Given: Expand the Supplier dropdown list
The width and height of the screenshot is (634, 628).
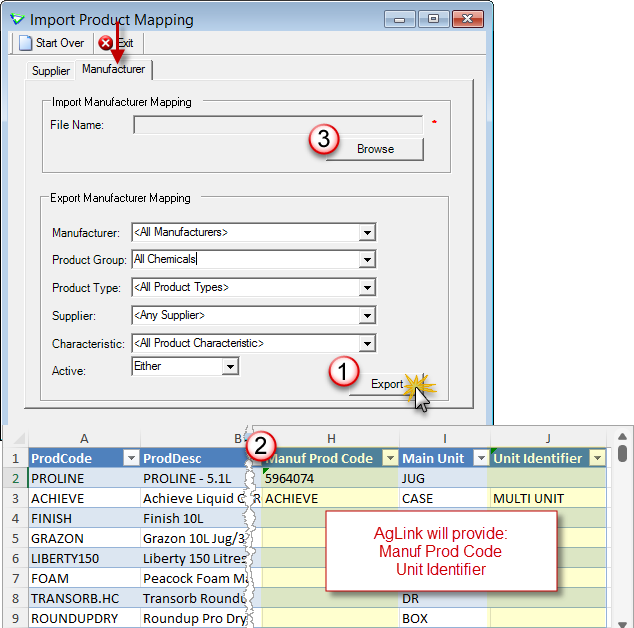Looking at the screenshot, I should [x=367, y=315].
